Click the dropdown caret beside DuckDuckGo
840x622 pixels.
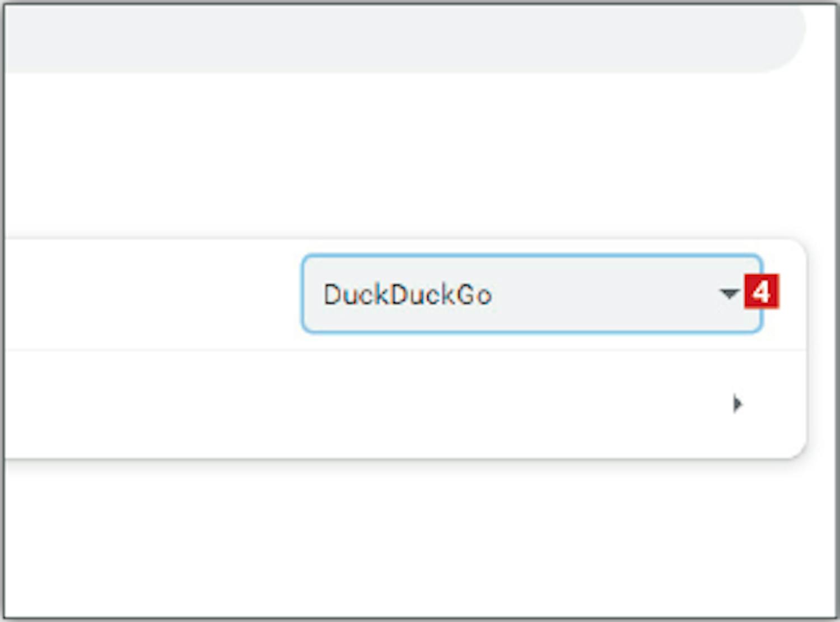tap(729, 293)
